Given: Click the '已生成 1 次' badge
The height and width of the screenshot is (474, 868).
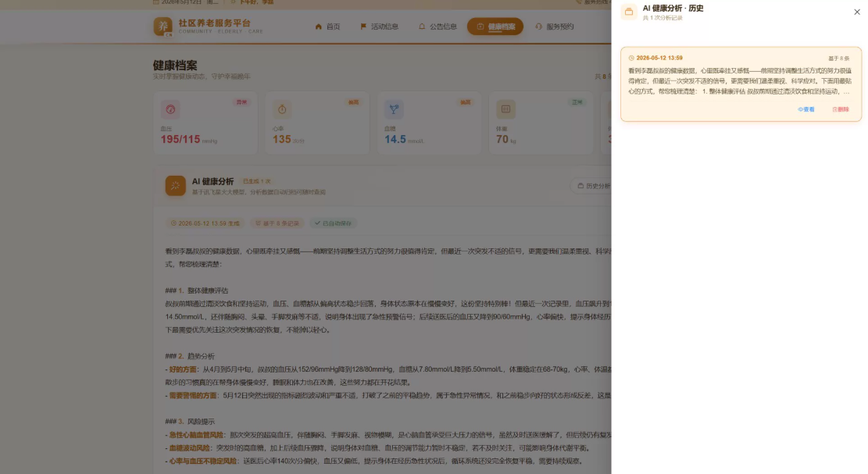Looking at the screenshot, I should 256,181.
